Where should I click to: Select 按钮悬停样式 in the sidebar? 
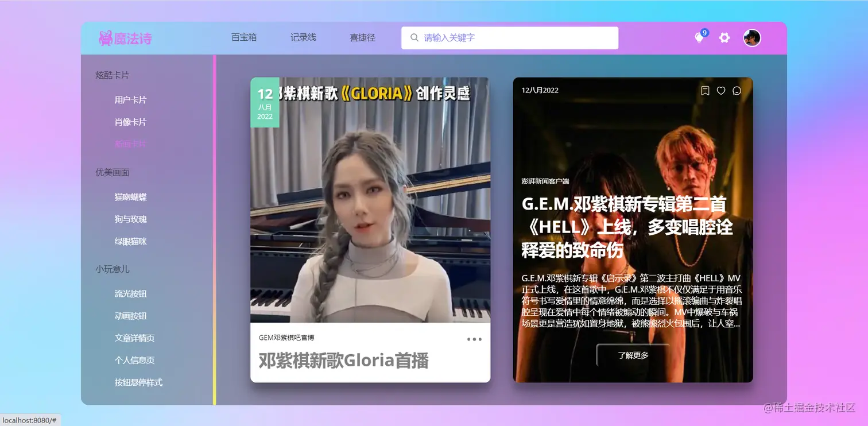(x=139, y=382)
